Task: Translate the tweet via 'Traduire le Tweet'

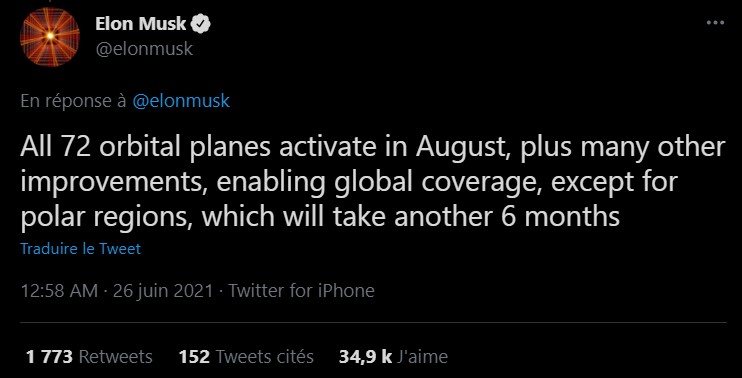Action: tap(81, 249)
